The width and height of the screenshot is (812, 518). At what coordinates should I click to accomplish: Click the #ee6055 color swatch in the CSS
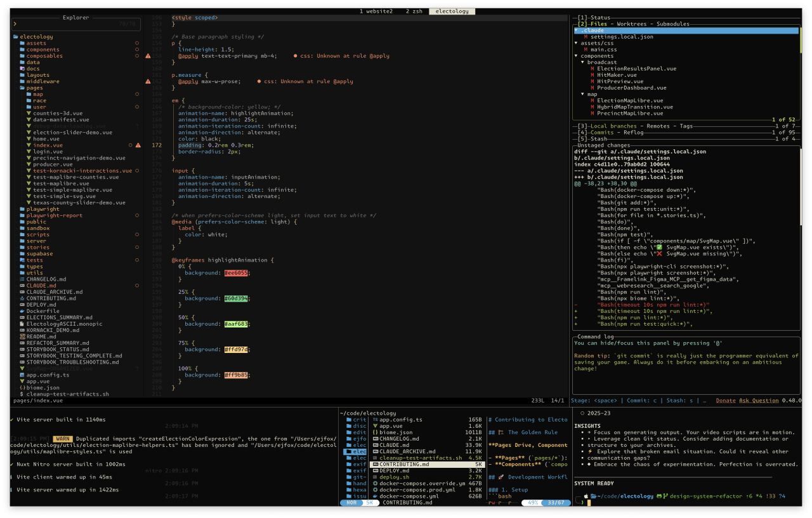(x=236, y=272)
